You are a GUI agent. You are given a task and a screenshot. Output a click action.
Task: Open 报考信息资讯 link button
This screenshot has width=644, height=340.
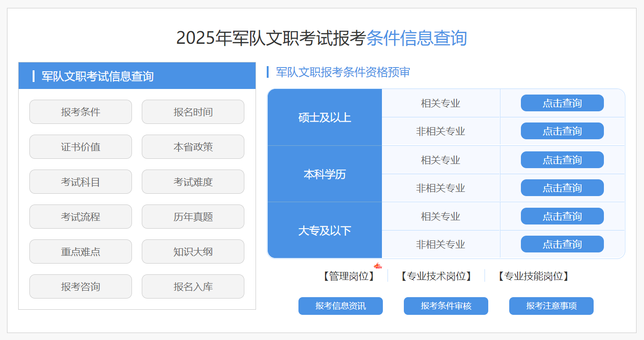coord(340,306)
